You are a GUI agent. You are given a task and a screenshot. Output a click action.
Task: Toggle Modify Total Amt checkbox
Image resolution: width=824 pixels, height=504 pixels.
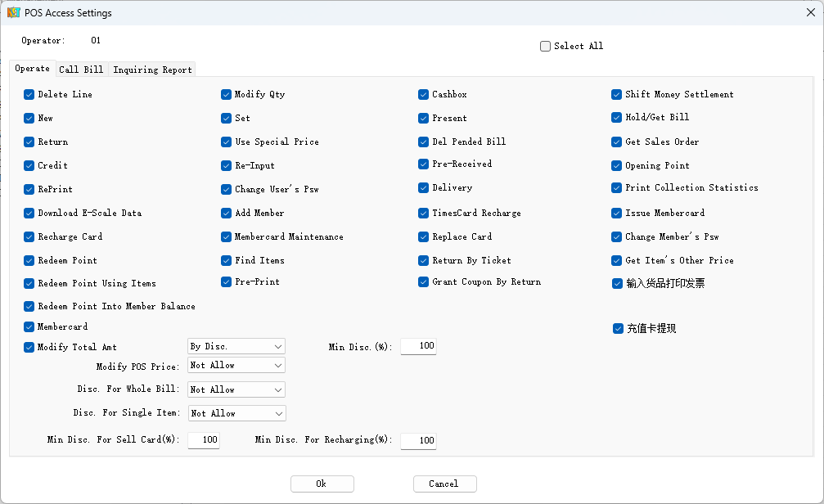click(x=29, y=347)
